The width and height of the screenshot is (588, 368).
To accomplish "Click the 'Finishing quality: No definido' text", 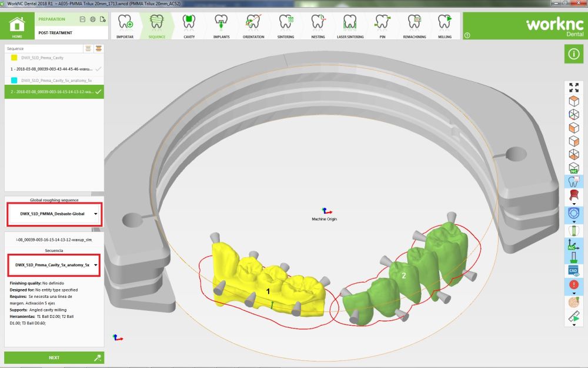I will point(36,283).
